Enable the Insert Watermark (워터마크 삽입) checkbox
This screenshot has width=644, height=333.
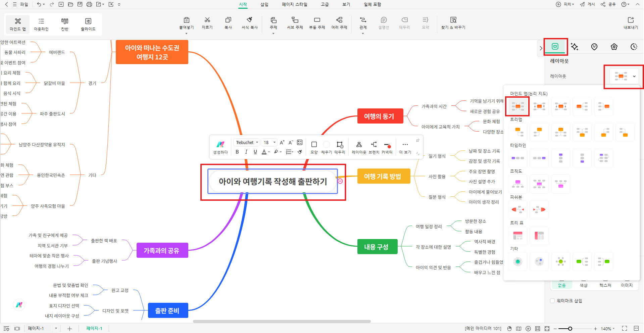click(552, 300)
